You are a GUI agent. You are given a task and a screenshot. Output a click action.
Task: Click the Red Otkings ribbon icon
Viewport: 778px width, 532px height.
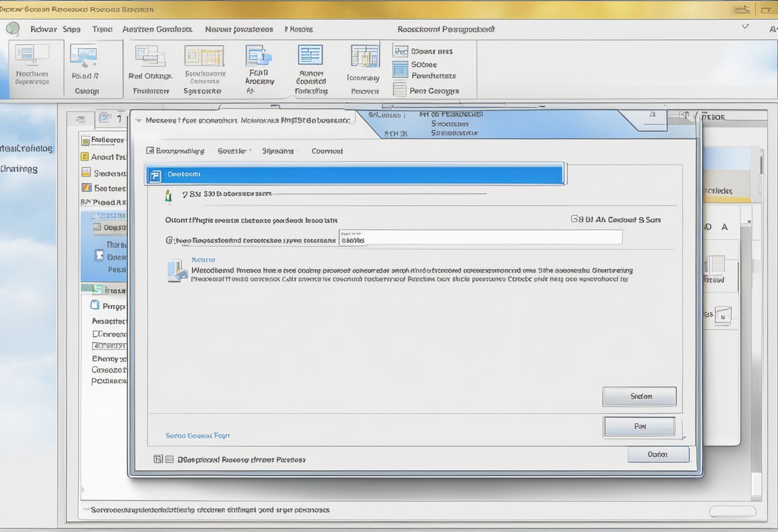pyautogui.click(x=150, y=56)
